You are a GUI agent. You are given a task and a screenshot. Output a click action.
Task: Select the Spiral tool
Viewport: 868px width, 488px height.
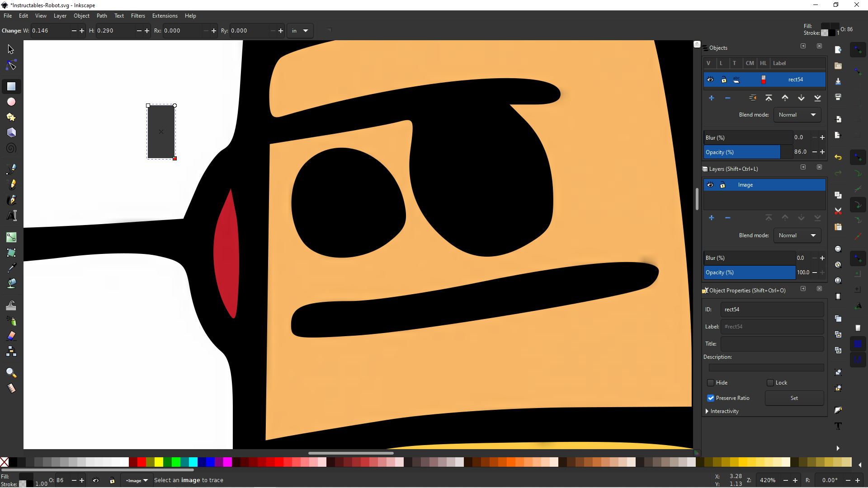[11, 148]
